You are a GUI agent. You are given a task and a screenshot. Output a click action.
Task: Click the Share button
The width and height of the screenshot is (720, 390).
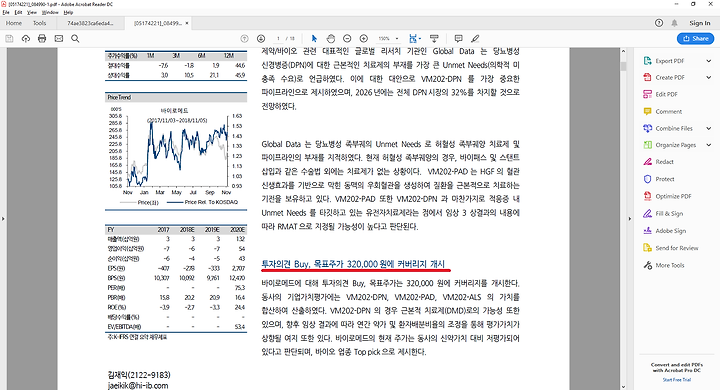[x=695, y=39]
